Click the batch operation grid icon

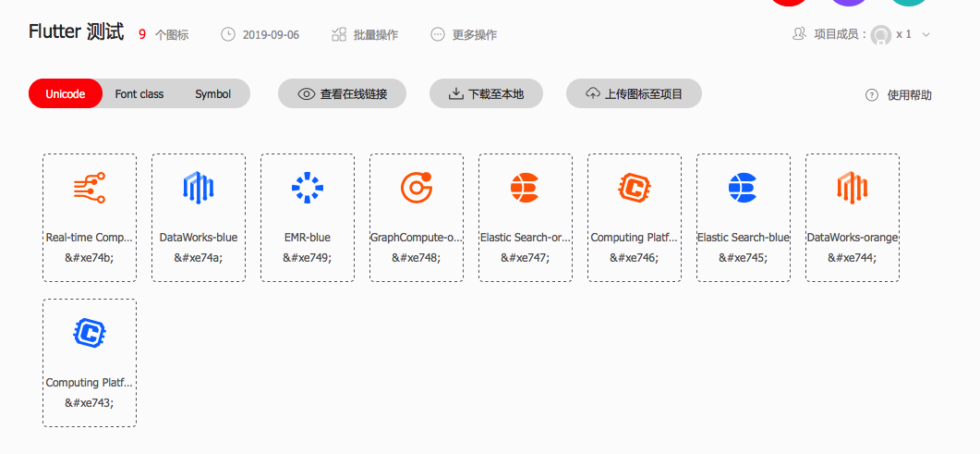[x=339, y=34]
